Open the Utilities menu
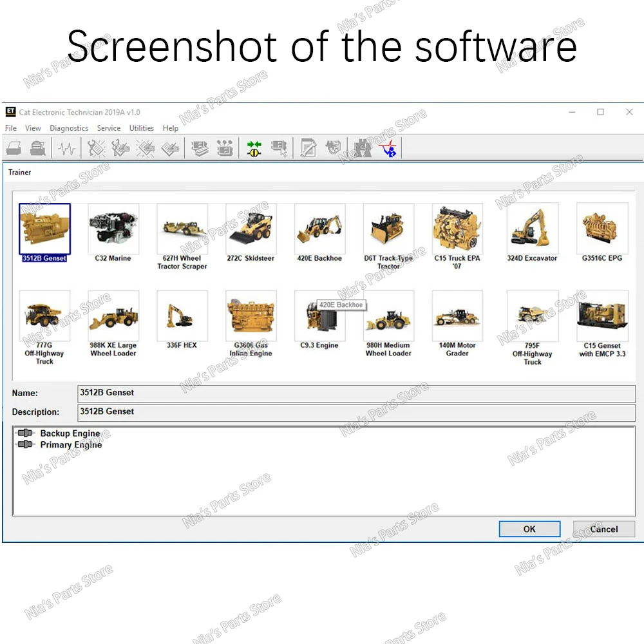The width and height of the screenshot is (644, 644). [x=141, y=128]
